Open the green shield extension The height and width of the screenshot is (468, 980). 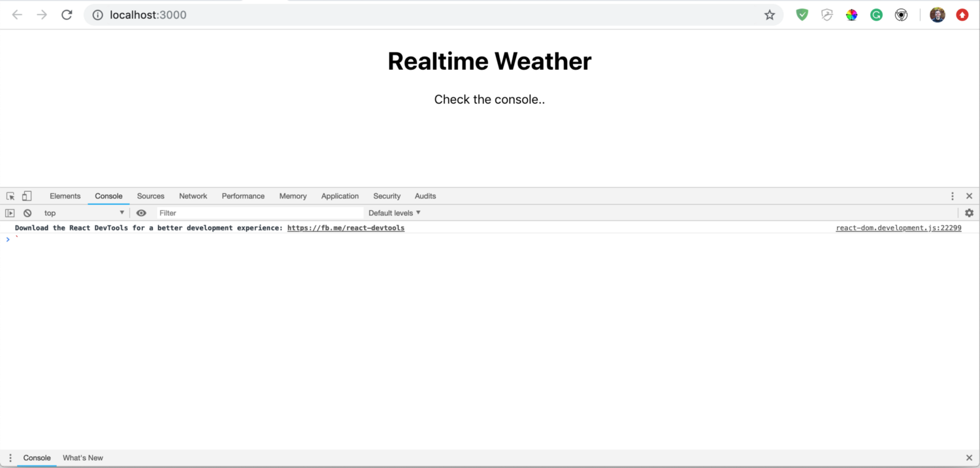tap(802, 15)
